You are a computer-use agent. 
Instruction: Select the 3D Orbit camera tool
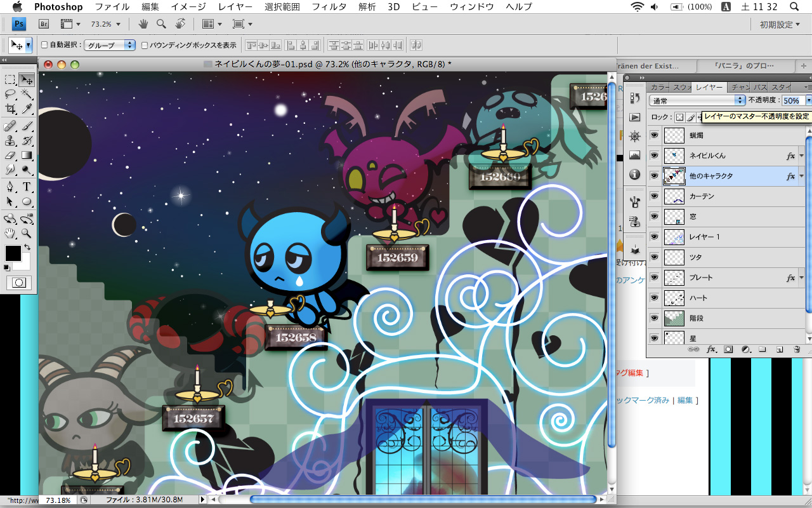[x=27, y=218]
